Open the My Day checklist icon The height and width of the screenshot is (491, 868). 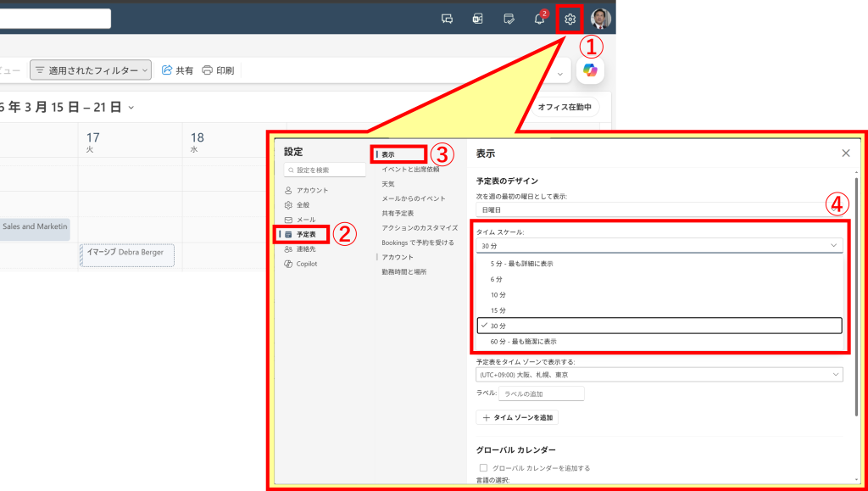click(509, 19)
